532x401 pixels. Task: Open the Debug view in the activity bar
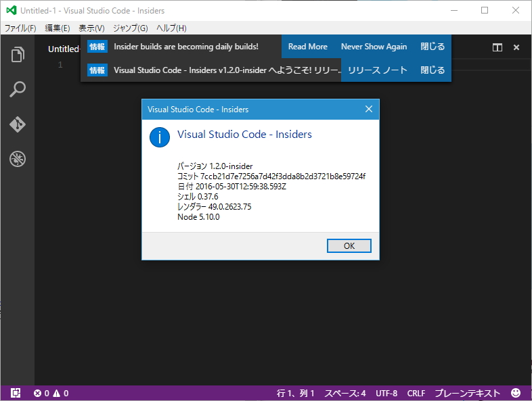click(x=18, y=159)
